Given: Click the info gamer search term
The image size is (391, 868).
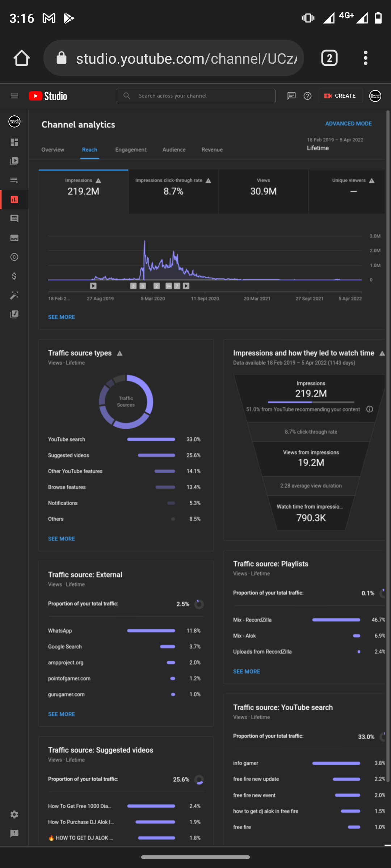Looking at the screenshot, I should pos(246,763).
